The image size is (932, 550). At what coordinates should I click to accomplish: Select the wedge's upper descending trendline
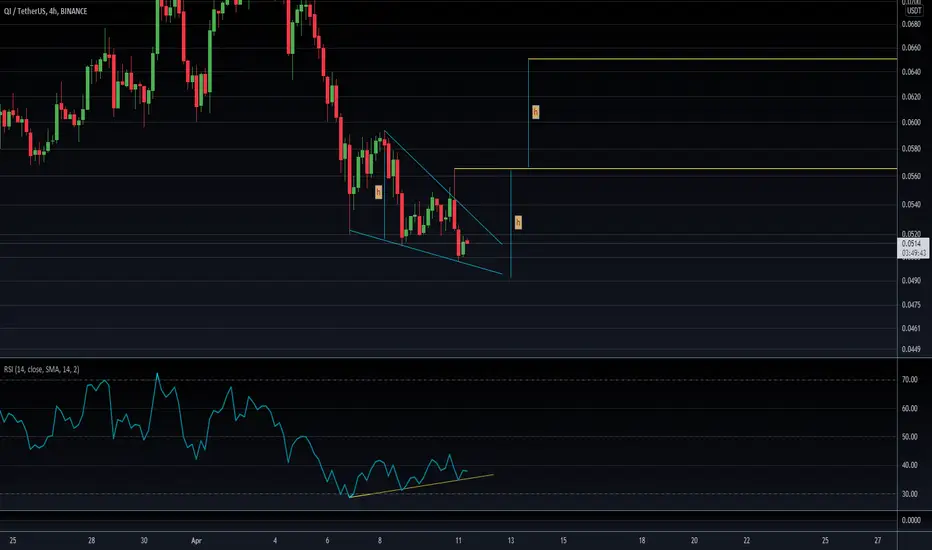pyautogui.click(x=443, y=187)
